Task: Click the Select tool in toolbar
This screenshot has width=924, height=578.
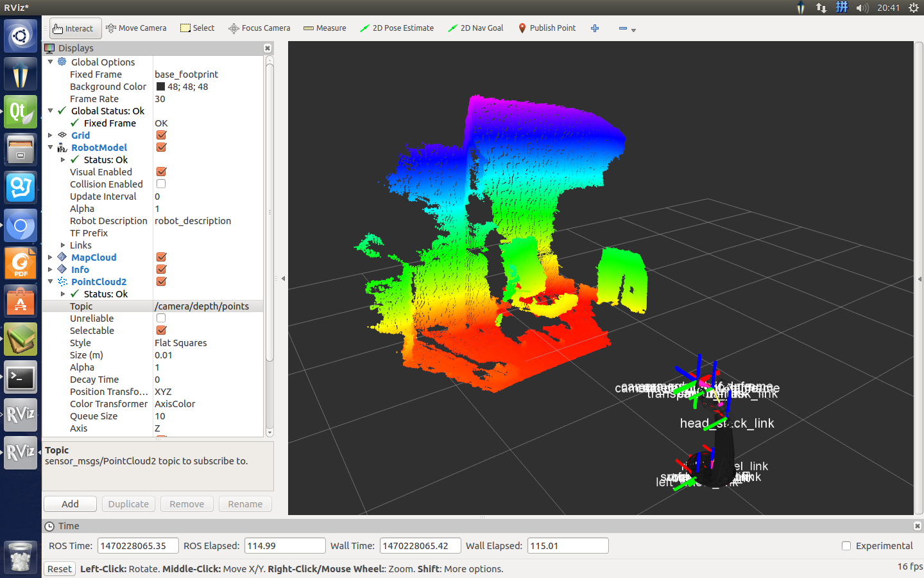Action: click(198, 28)
